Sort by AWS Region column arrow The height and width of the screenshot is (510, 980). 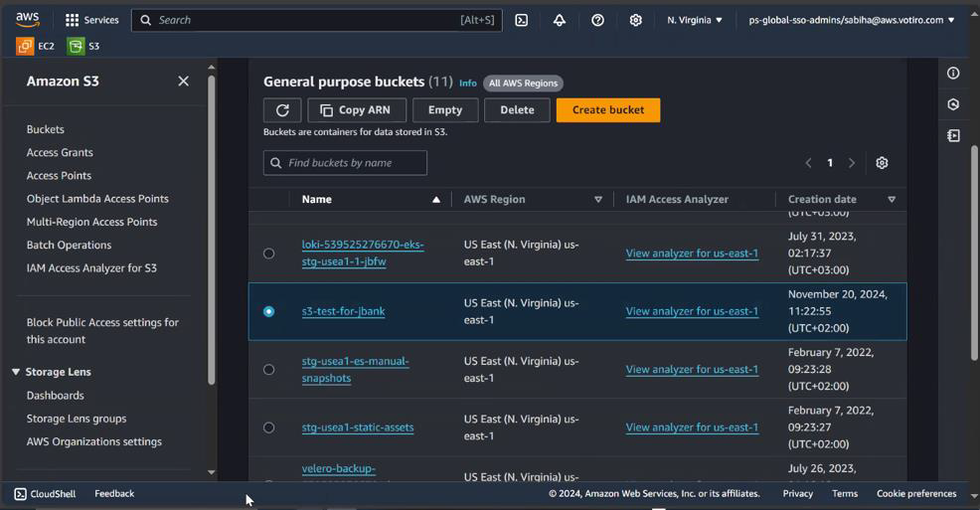point(598,200)
